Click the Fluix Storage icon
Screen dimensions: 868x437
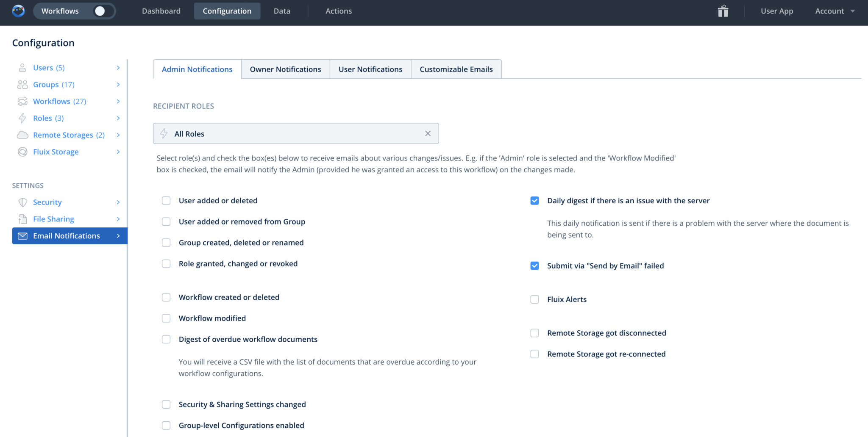(x=22, y=152)
